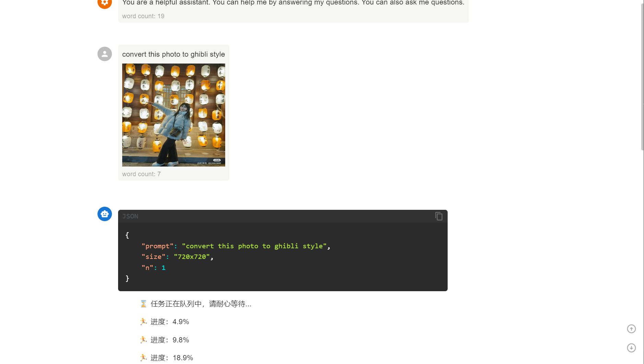Click the '任务正在队列中' waiting status message

pos(201,304)
